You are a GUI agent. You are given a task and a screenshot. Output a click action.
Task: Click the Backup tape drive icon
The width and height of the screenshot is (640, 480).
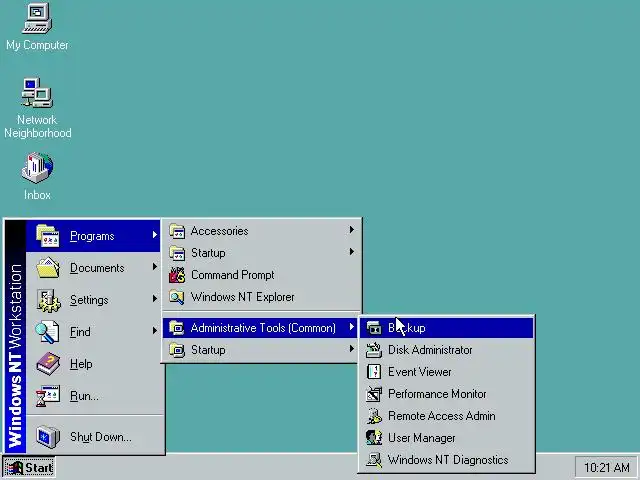click(x=374, y=328)
